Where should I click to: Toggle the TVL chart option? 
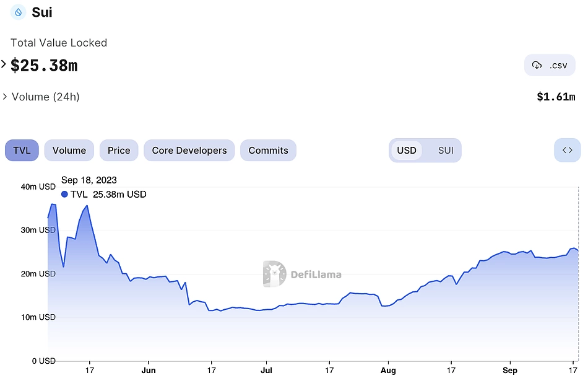tap(22, 150)
